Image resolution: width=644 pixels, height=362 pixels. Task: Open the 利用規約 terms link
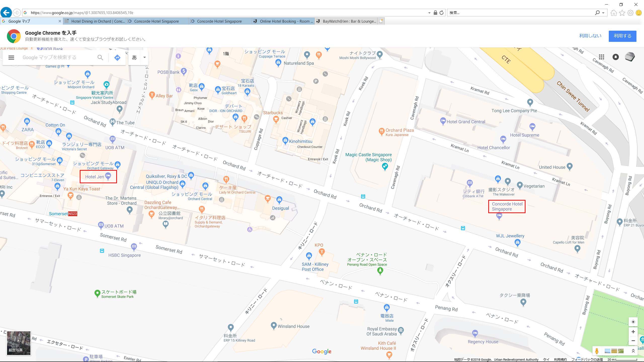560,359
